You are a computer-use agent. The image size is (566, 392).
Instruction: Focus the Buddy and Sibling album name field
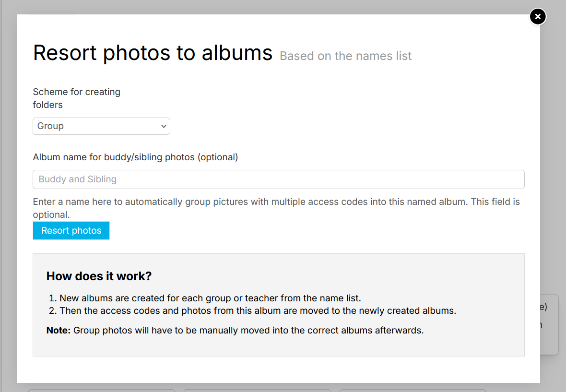click(x=278, y=179)
